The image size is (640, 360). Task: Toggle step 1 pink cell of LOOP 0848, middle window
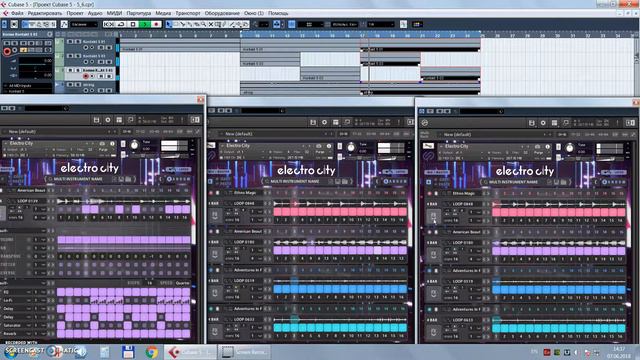278,211
